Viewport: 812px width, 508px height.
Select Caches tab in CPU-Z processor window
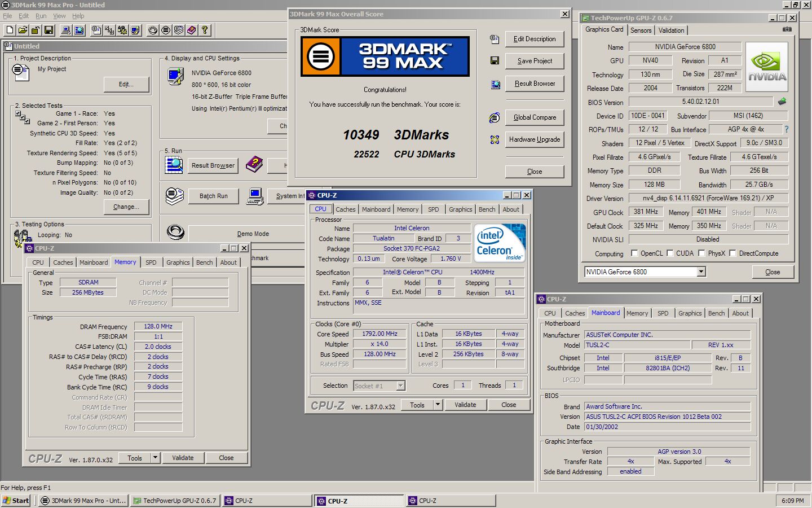346,209
